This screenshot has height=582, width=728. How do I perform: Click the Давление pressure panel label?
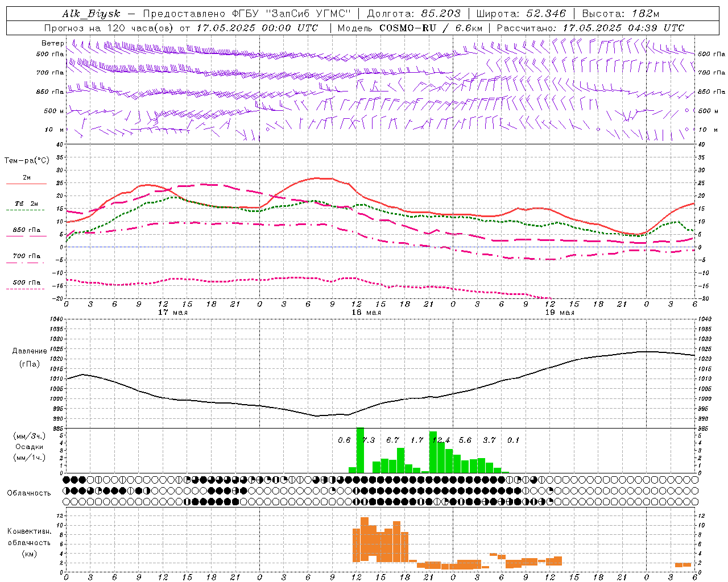tap(30, 351)
